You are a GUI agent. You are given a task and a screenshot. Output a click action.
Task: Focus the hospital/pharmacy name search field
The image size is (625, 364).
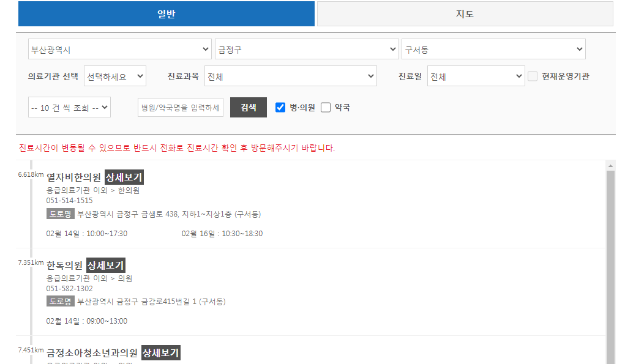coord(181,108)
